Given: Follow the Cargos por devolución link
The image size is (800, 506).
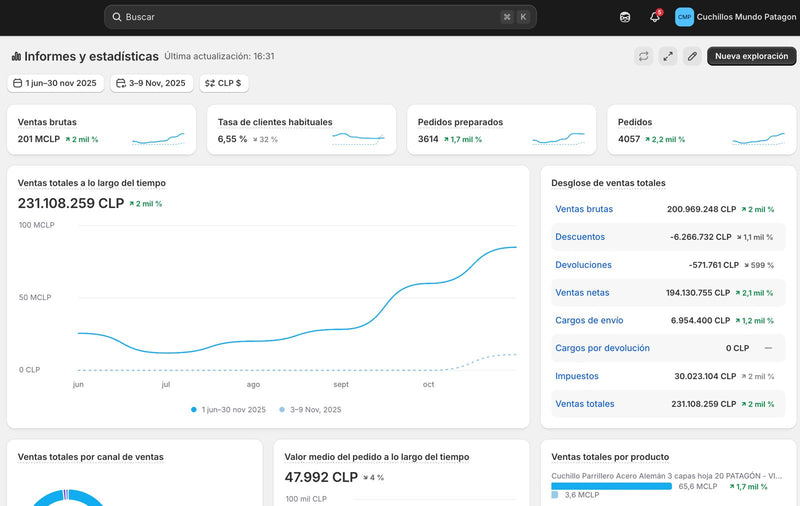Looking at the screenshot, I should [603, 348].
